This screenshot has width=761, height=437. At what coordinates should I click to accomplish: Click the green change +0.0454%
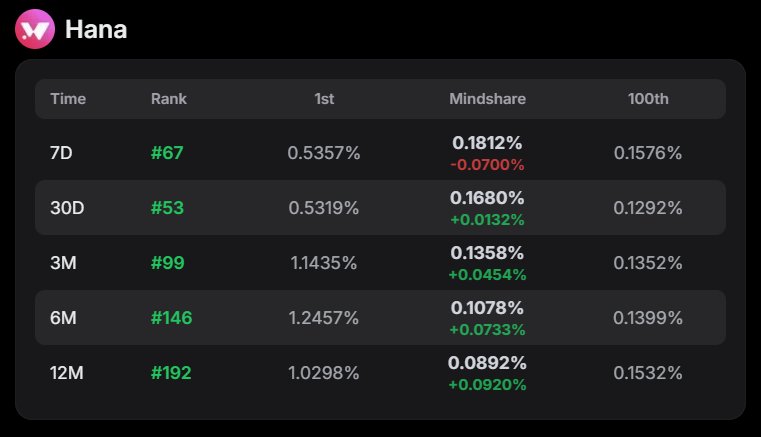(487, 275)
